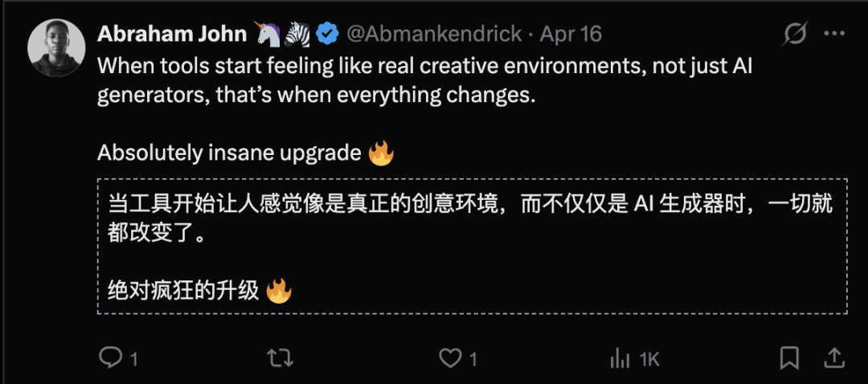Viewport: 868px width, 384px height.
Task: Click the display name Abraham John
Action: [x=172, y=35]
